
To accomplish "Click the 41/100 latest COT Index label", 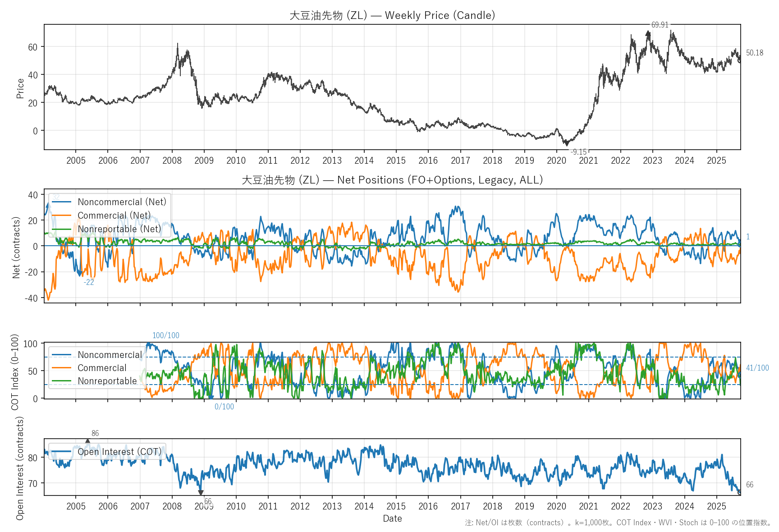I will pos(757,368).
